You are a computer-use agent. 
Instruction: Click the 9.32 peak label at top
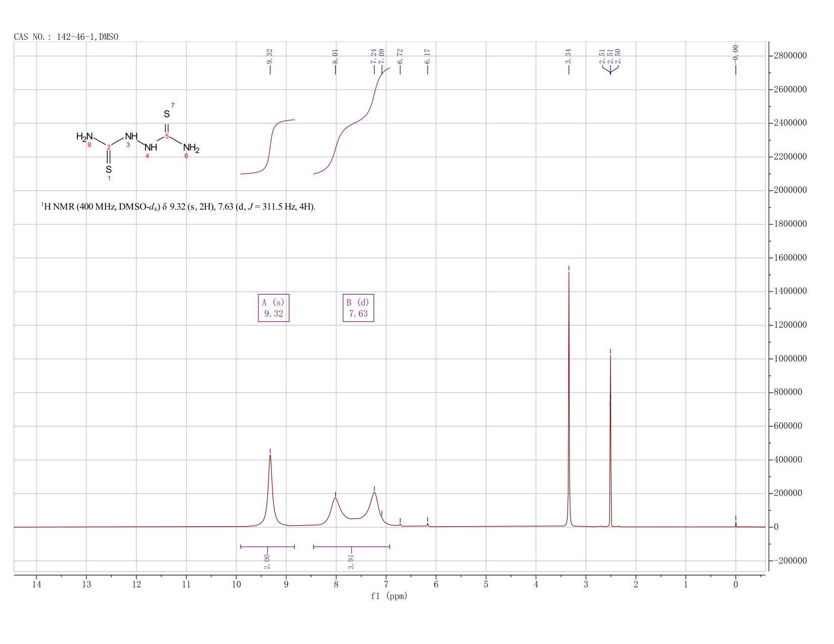(x=270, y=56)
